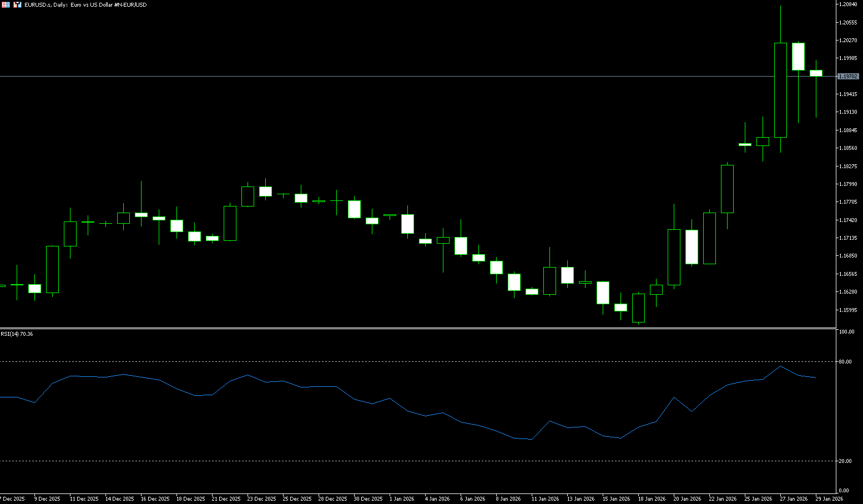Select the current price tag 1.19702
The image size is (863, 504).
[x=847, y=77]
